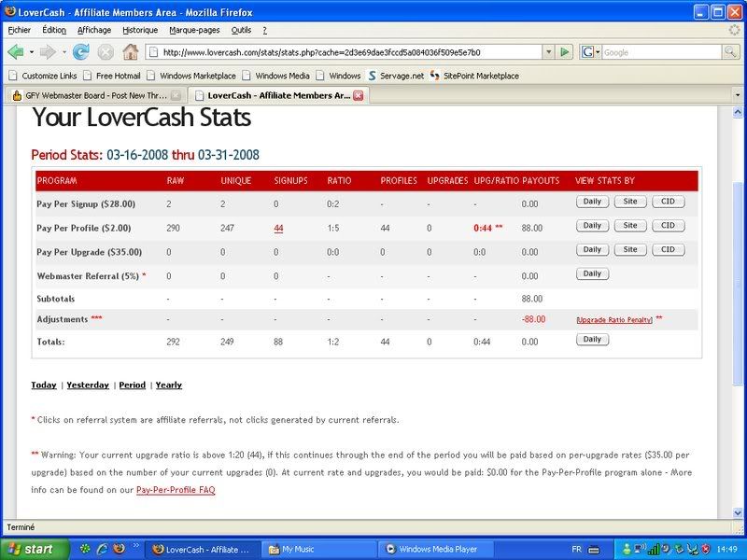This screenshot has height=560, width=747.
Task: Open the Forward history dropdown arrow
Action: [x=63, y=52]
